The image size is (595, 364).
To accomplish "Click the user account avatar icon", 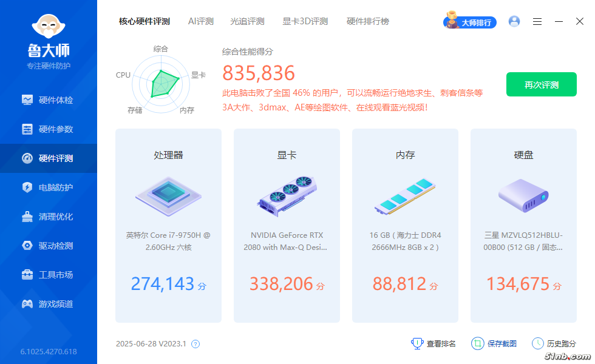I will [514, 21].
